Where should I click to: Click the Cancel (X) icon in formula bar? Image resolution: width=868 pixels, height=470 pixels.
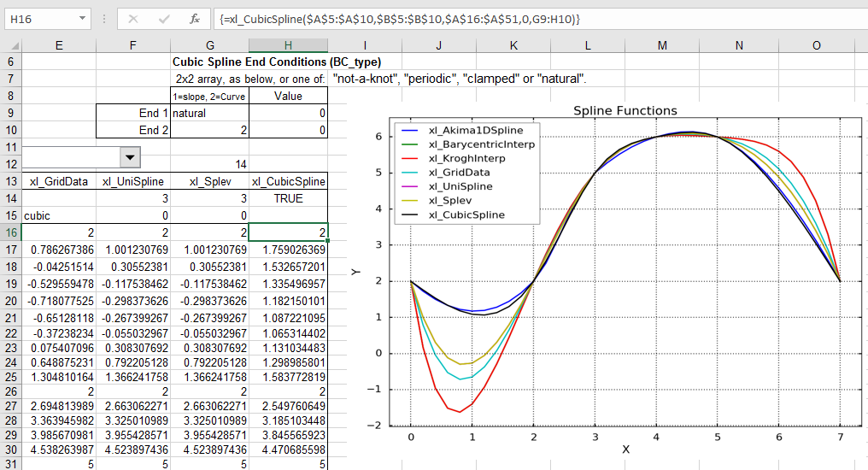point(133,18)
